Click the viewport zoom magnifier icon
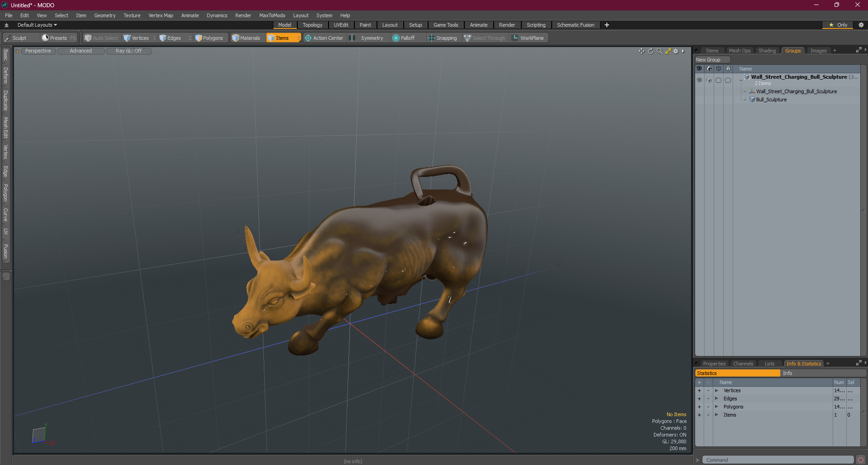868x465 pixels. click(659, 51)
